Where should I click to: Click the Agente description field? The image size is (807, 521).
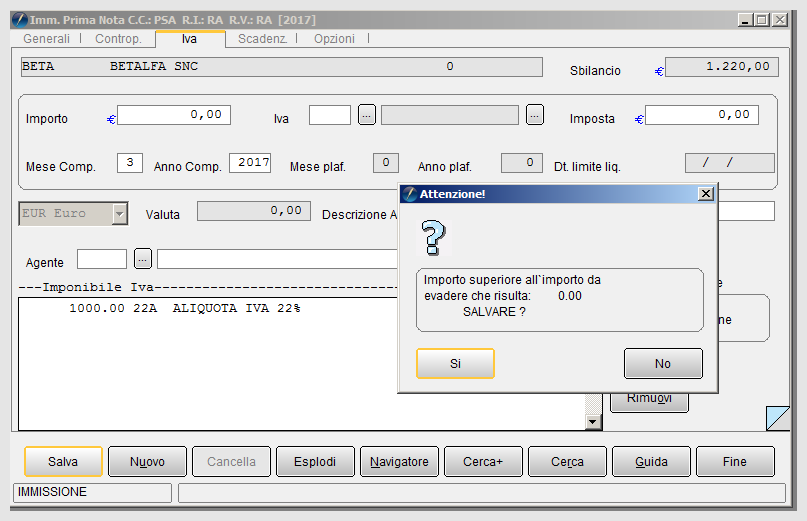[278, 258]
